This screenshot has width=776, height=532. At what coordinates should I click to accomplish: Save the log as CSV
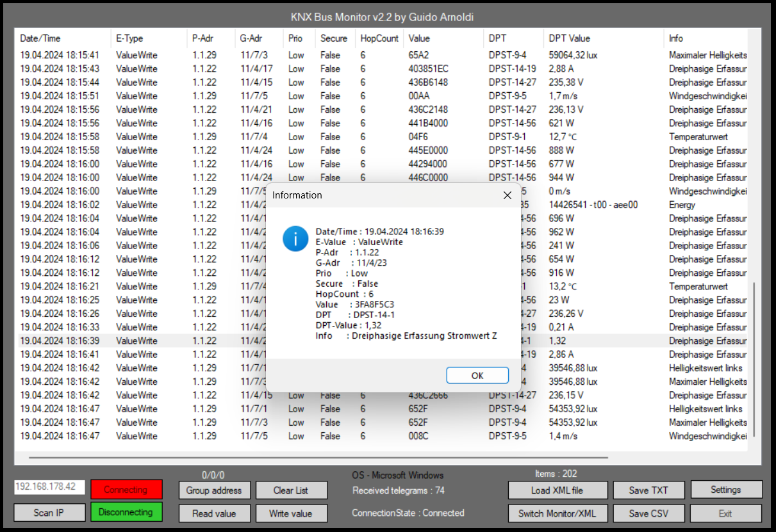coord(648,512)
